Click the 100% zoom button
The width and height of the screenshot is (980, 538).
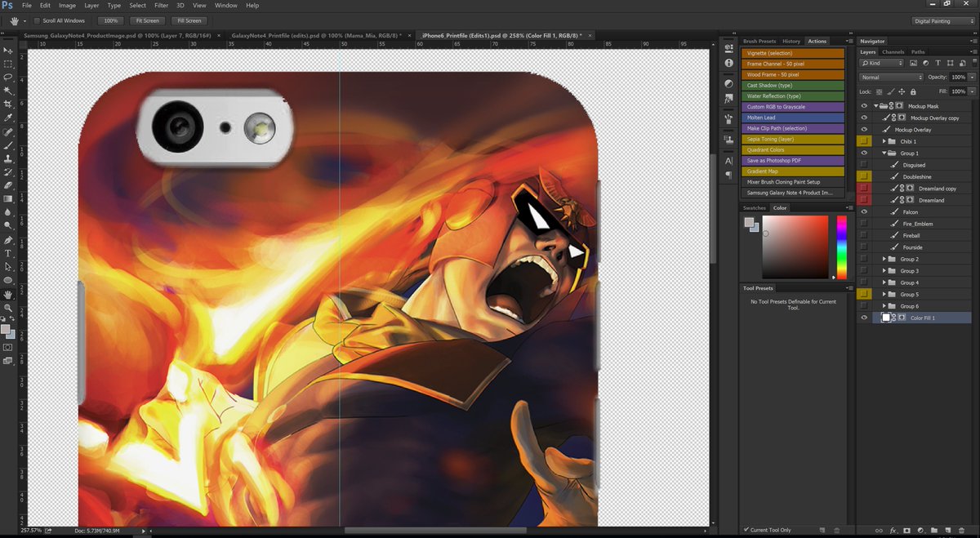[110, 20]
